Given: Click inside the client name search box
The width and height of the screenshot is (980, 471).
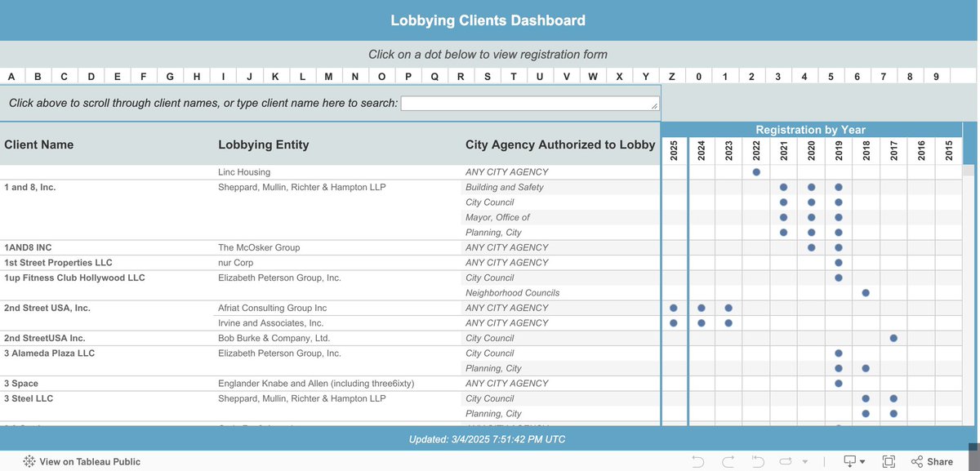Looking at the screenshot, I should [529, 104].
